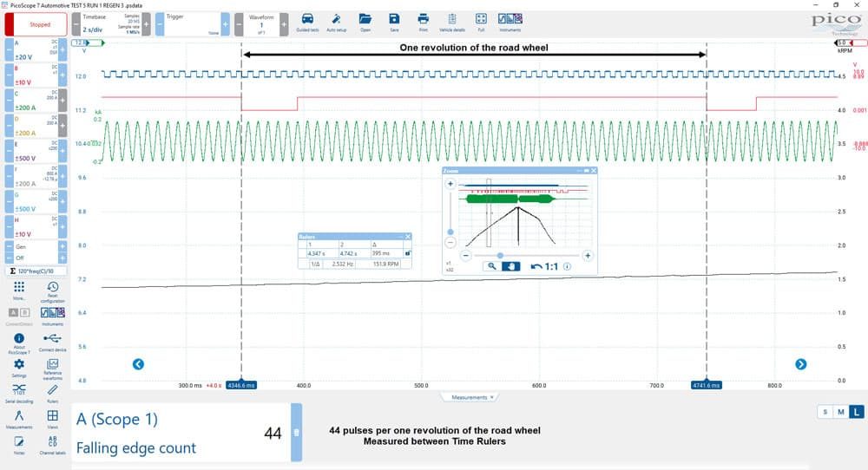Screen dimensions: 868x470
Task: Click horizontal zoom in plus button
Action: (x=588, y=256)
